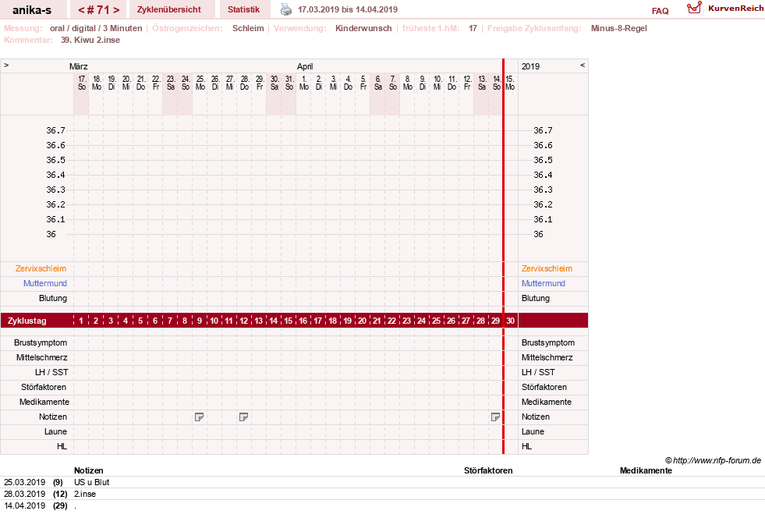This screenshot has height=532, width=765.
Task: Click Kinderwunsch usage value
Action: 363,28
